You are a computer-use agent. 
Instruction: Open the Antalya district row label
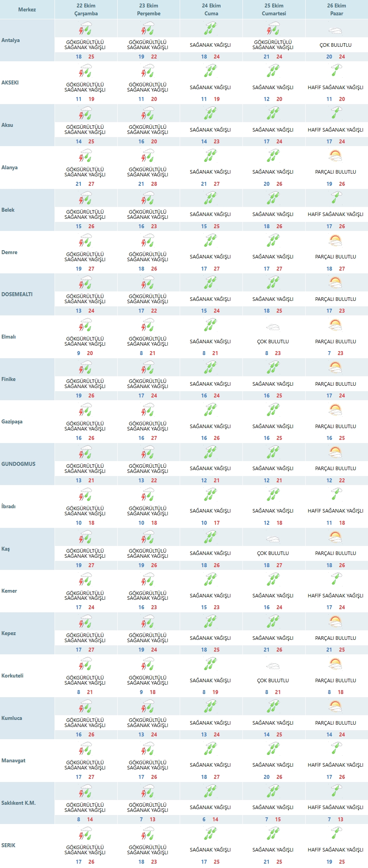click(11, 40)
